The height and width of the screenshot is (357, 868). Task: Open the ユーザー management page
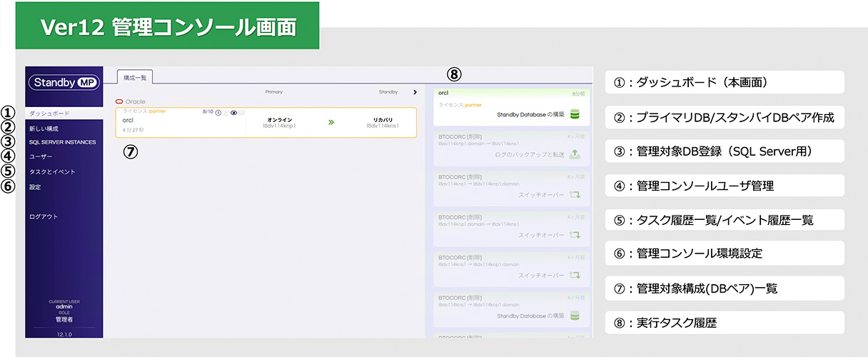41,156
